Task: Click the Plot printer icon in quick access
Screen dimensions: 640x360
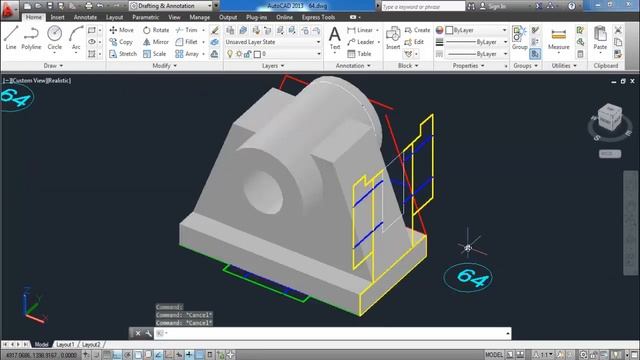Action: 89,6
